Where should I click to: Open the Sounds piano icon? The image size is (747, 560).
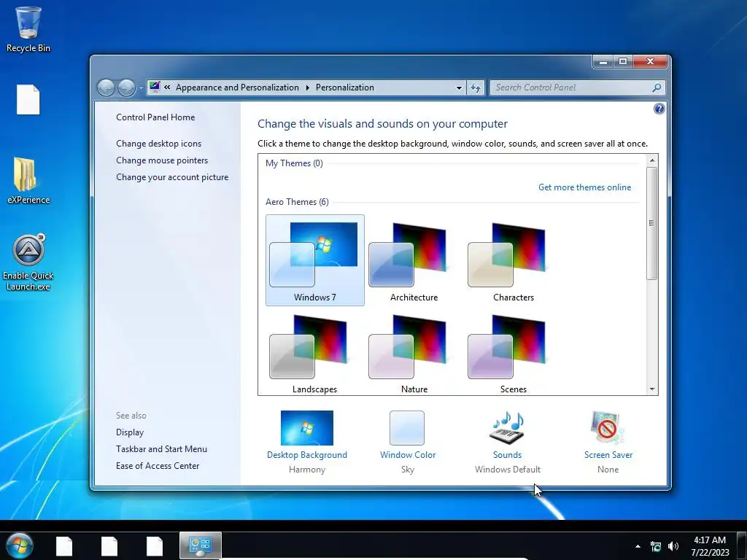tap(508, 428)
